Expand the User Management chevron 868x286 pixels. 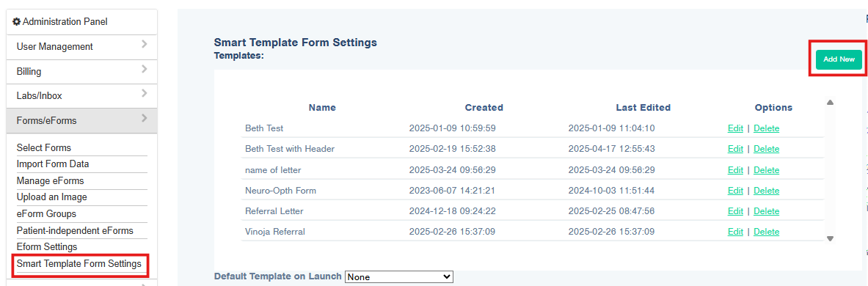[145, 44]
